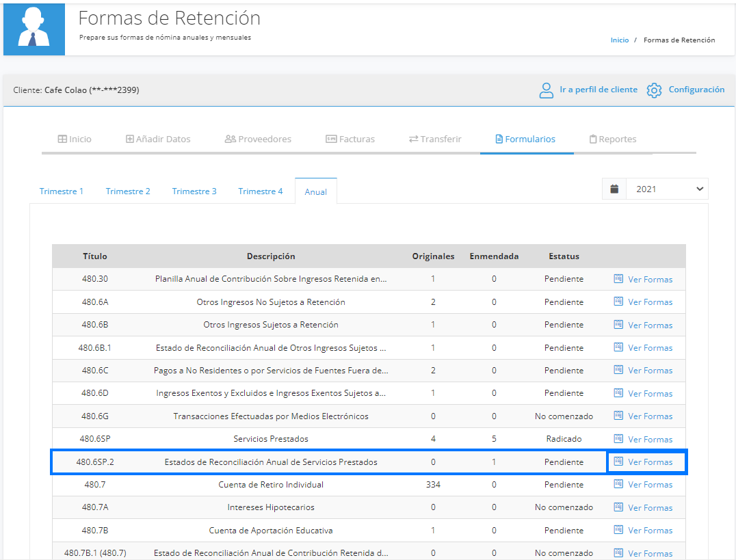This screenshot has width=736, height=560.
Task: Click Cuenta de Retiro Individual description
Action: click(x=271, y=484)
